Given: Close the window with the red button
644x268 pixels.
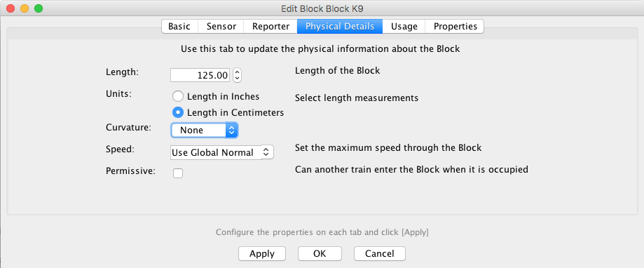Looking at the screenshot, I should click(11, 8).
